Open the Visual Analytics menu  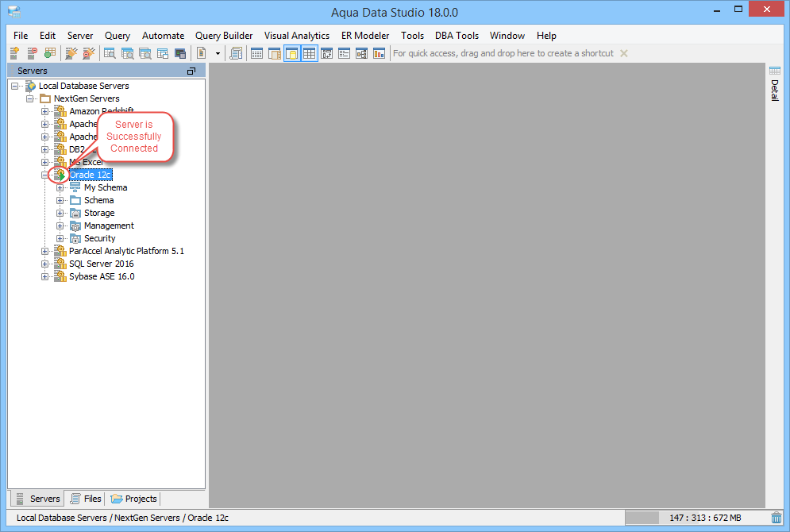[x=297, y=36]
